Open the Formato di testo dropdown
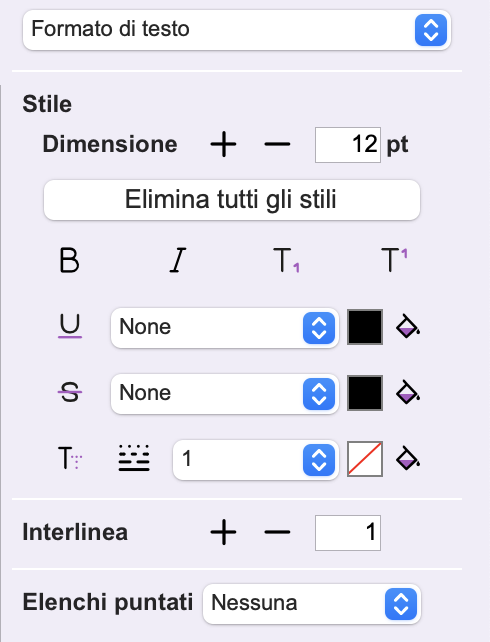Viewport: 490px width, 642px height. coord(237,30)
